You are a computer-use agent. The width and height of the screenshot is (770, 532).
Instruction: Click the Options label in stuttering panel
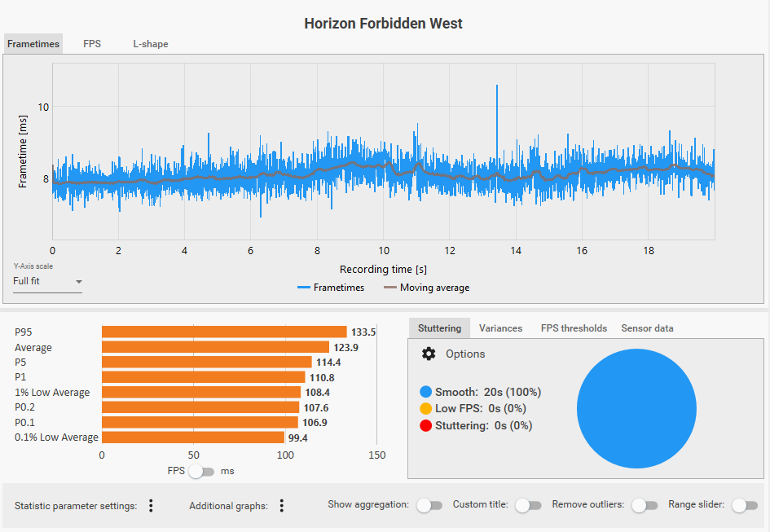tap(465, 354)
